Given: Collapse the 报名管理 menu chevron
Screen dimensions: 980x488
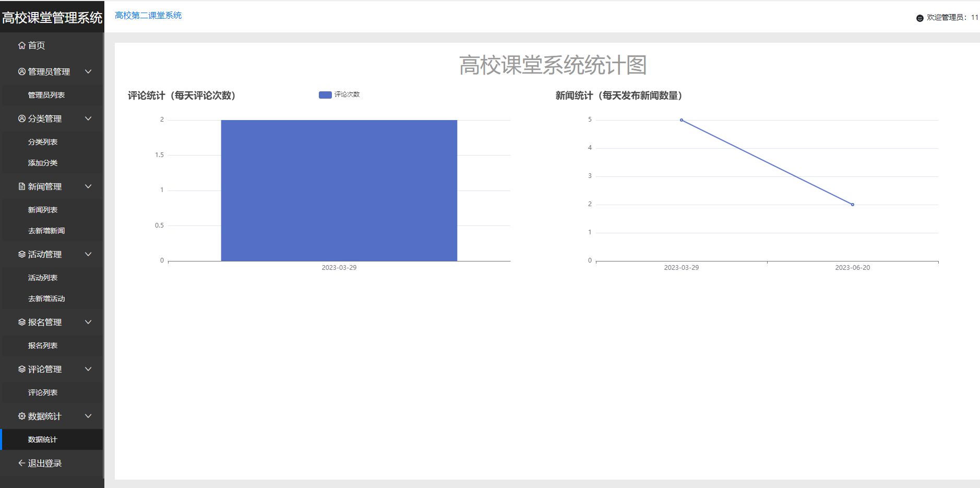Looking at the screenshot, I should pyautogui.click(x=88, y=322).
